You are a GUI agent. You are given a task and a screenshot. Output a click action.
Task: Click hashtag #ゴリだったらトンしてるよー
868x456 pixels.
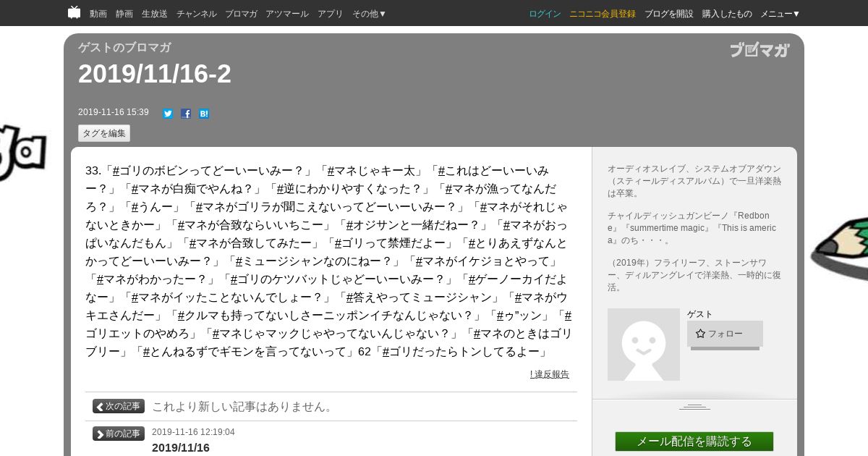coord(461,352)
